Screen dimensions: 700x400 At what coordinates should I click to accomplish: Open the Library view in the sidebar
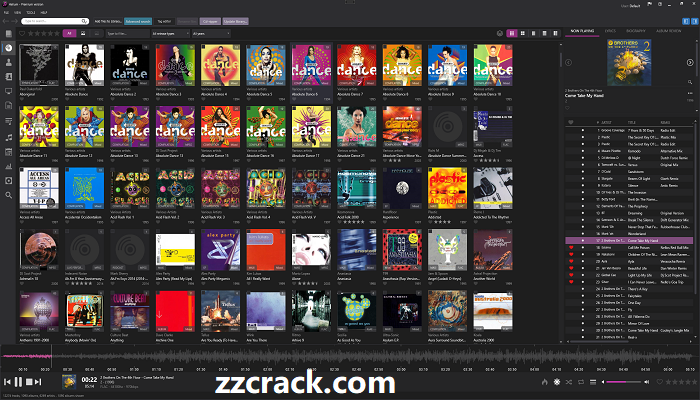click(x=8, y=33)
